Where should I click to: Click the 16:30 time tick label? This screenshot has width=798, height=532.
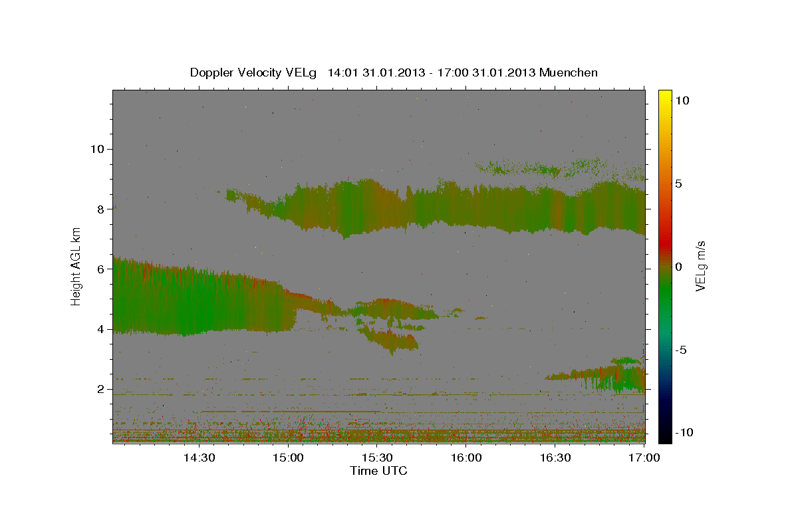click(555, 458)
